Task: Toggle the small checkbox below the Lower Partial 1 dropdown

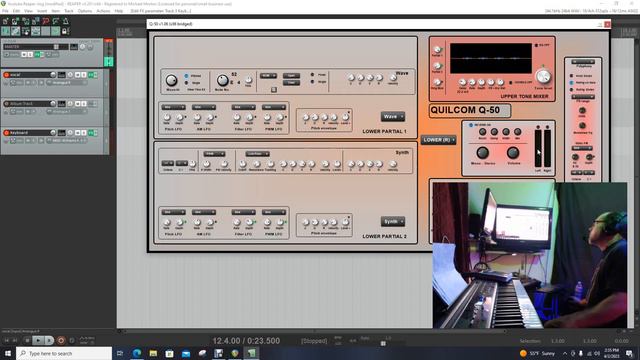Action: 274,89
